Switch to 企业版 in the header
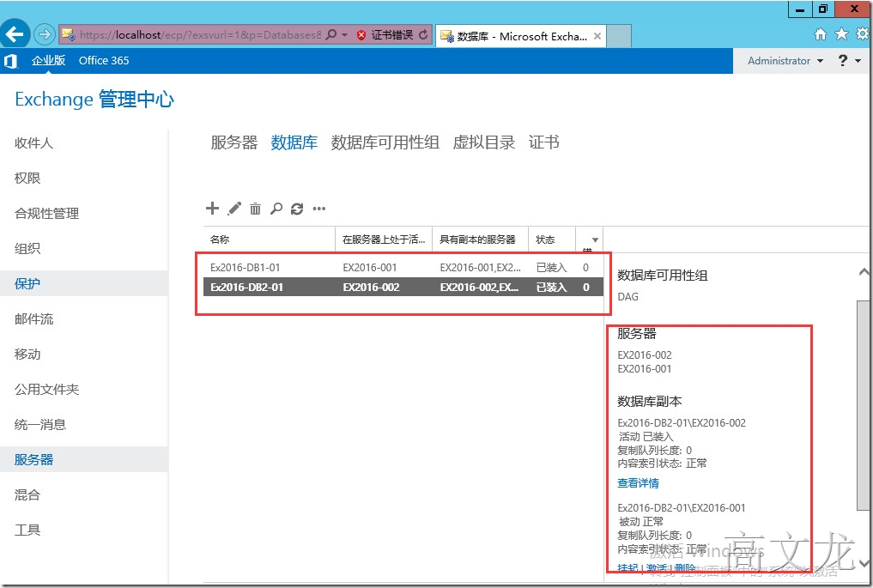This screenshot has height=588, width=873. (48, 60)
